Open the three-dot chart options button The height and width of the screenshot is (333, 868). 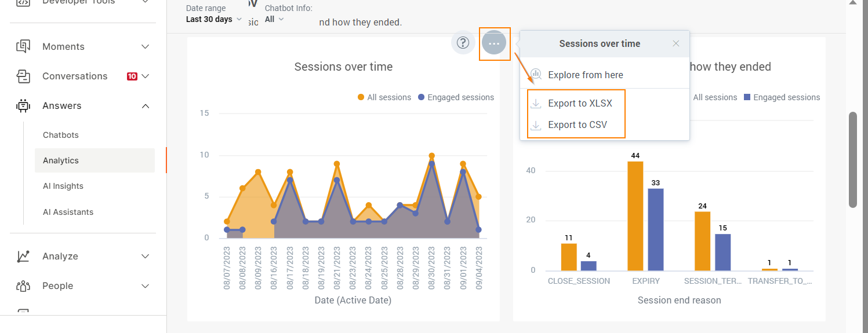494,43
